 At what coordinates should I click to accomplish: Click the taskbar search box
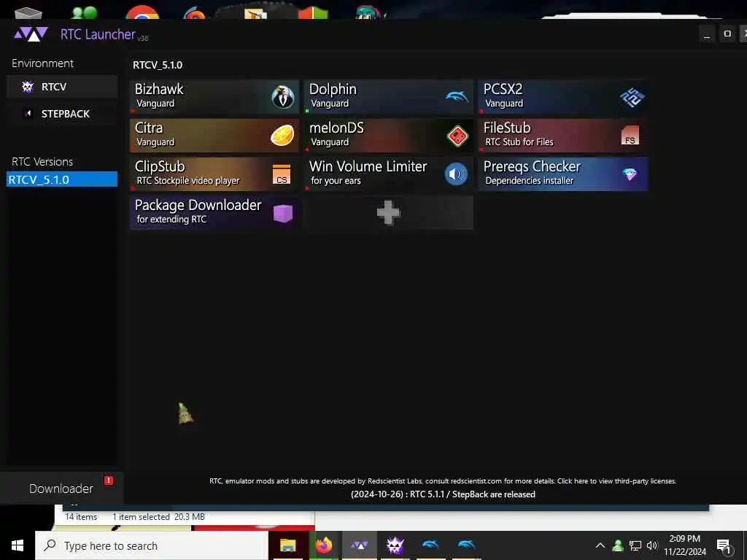click(152, 545)
